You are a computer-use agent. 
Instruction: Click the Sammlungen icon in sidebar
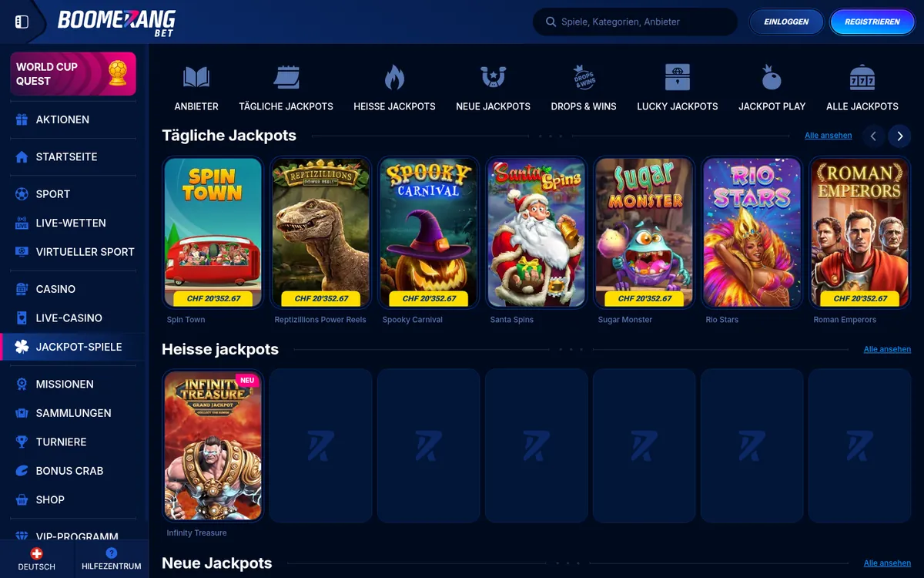[x=22, y=413]
